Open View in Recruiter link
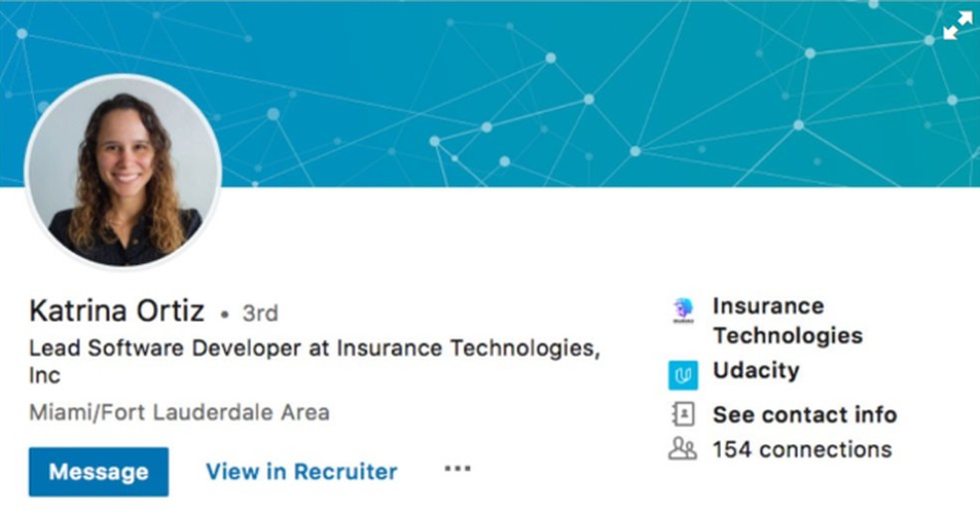This screenshot has width=980, height=514. [301, 472]
